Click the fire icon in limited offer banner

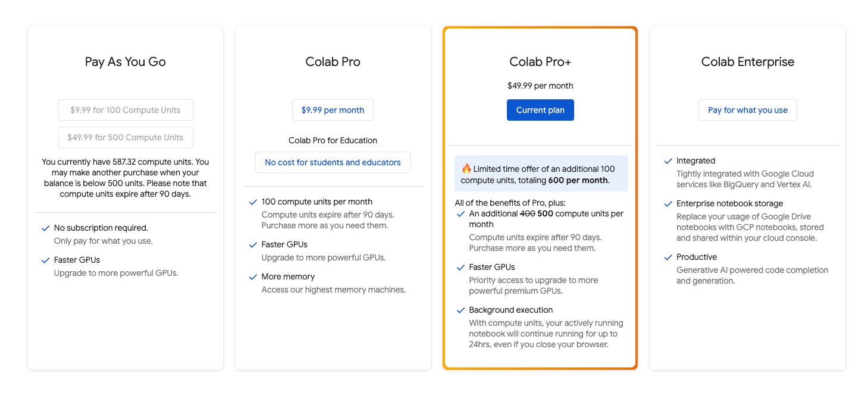pos(466,169)
